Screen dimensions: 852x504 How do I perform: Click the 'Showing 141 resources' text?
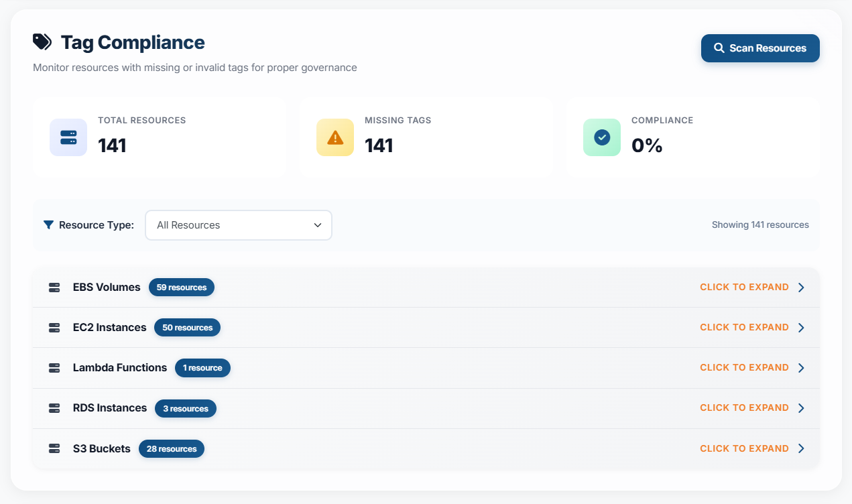pyautogui.click(x=760, y=225)
